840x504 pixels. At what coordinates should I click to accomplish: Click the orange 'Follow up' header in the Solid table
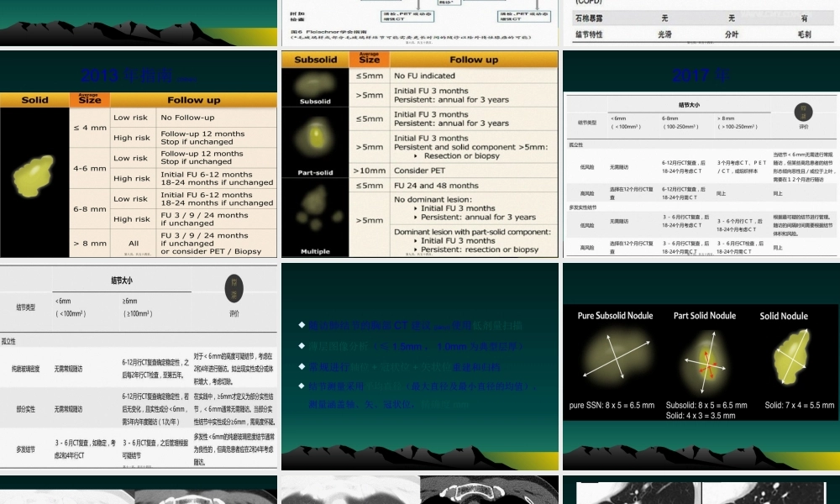(x=193, y=100)
